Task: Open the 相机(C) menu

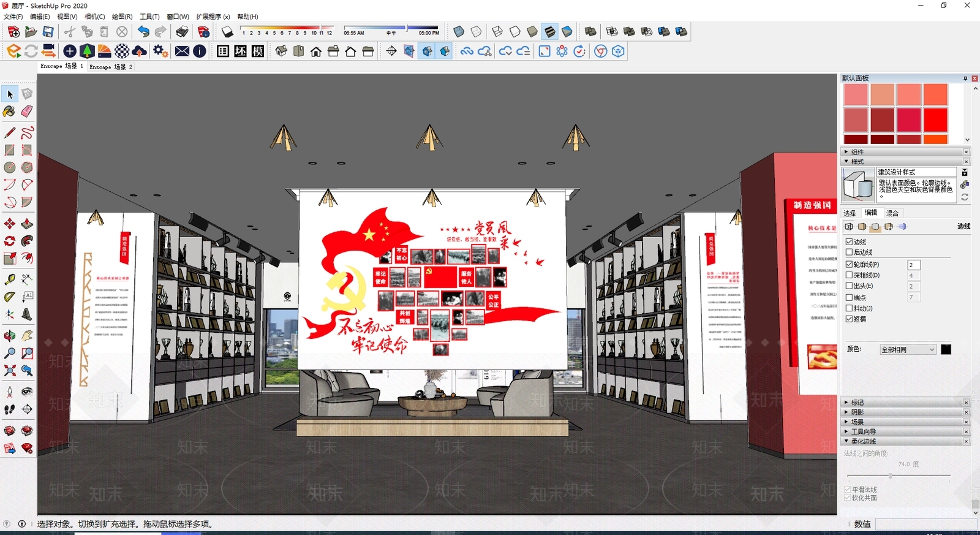Action: pos(94,17)
